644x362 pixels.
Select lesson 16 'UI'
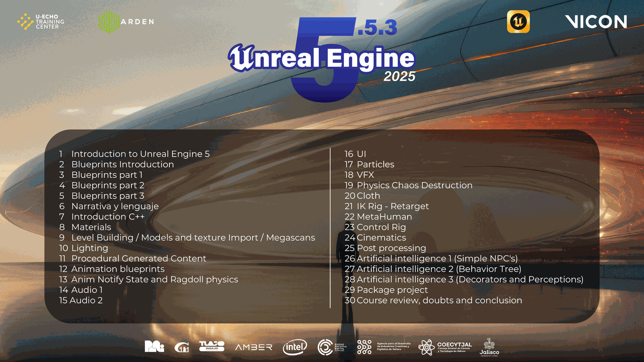click(355, 154)
